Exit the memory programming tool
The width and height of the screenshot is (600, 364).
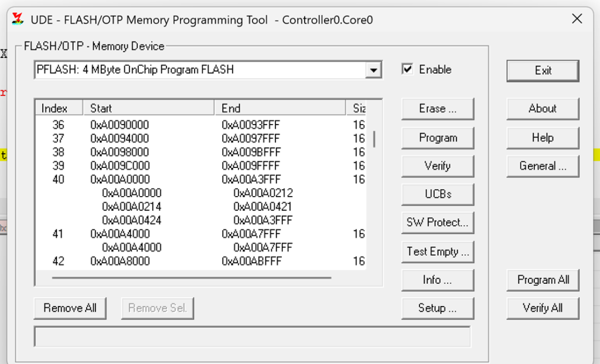543,70
